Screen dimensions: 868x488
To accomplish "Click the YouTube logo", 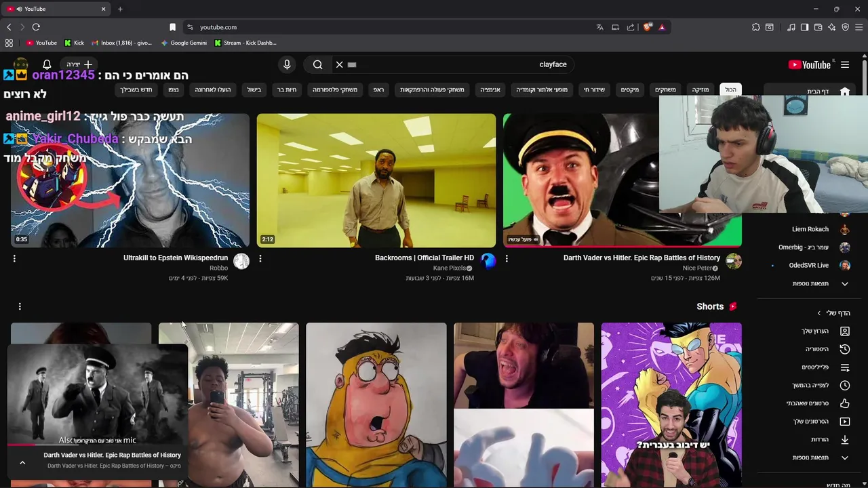I will (x=810, y=64).
